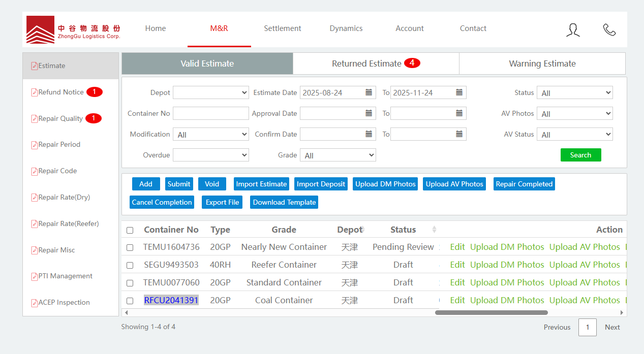
Task: Open calendar icon for Approval Date start
Action: coord(369,113)
